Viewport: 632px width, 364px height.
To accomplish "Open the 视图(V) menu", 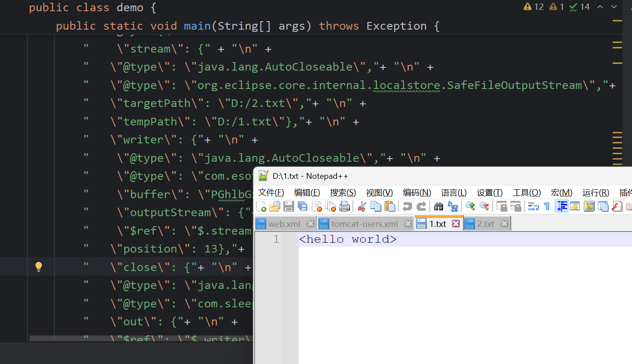I will point(380,193).
